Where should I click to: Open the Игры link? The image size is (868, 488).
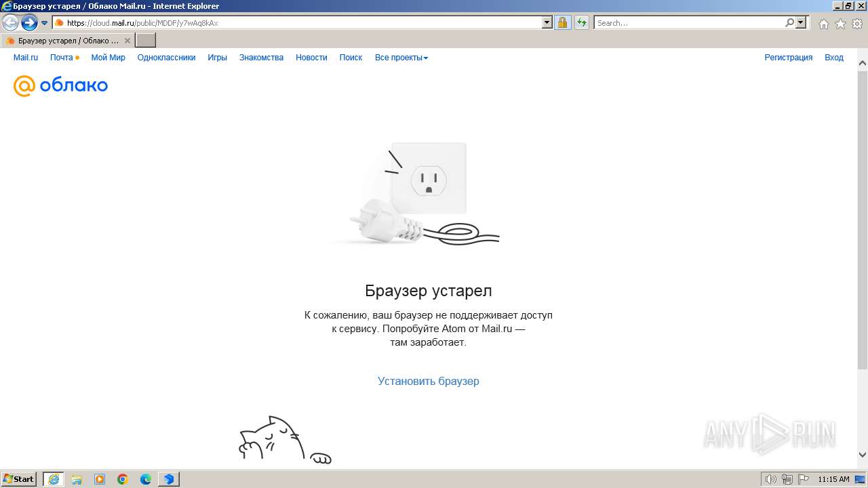(x=217, y=58)
